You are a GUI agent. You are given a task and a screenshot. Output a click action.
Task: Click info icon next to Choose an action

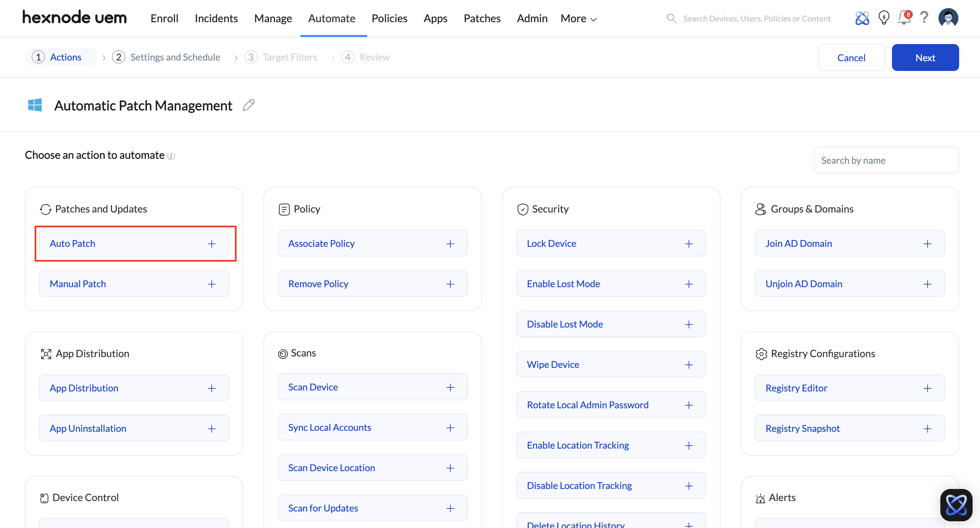tap(171, 156)
